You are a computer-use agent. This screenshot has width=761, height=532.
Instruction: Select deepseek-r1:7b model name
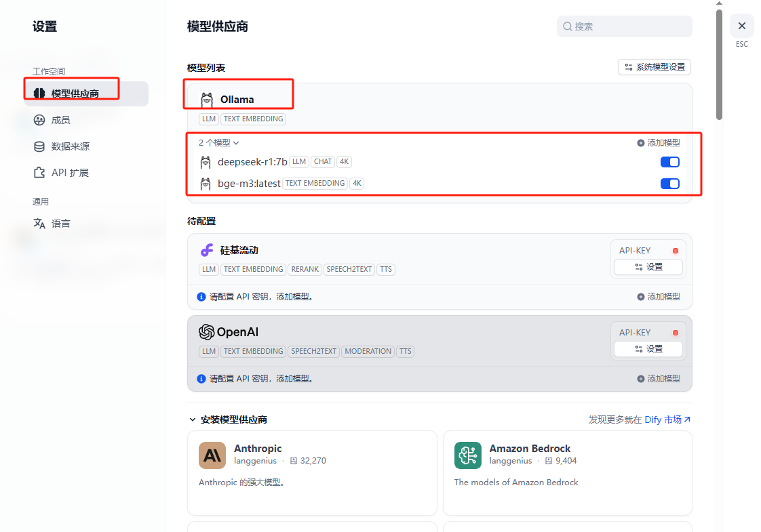click(252, 162)
